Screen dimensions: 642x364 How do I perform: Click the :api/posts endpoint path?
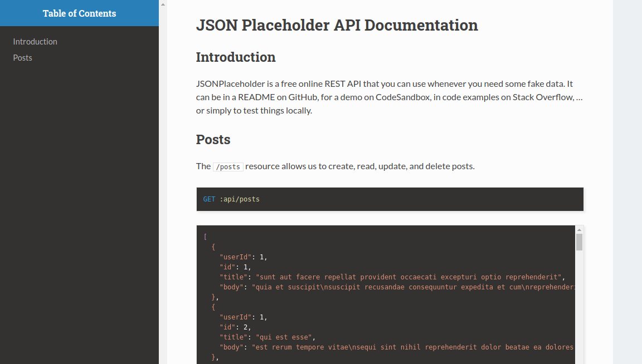[x=240, y=199]
